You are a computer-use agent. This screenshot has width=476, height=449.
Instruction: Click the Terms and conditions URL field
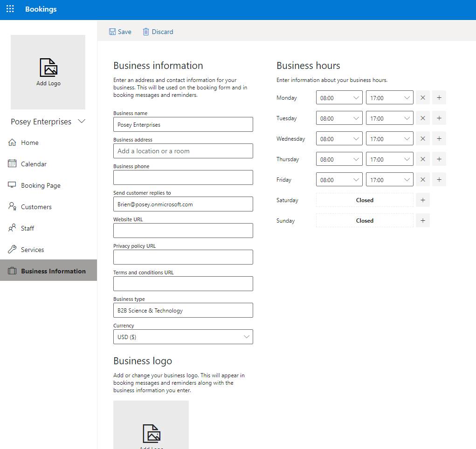coord(183,284)
